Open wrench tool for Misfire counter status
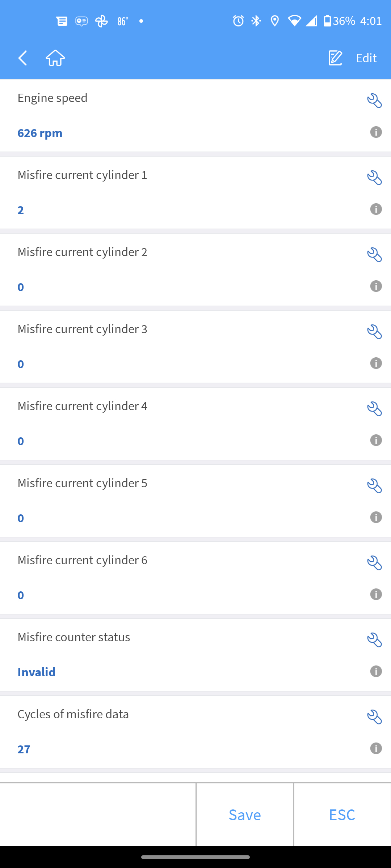This screenshot has width=391, height=868. click(374, 640)
